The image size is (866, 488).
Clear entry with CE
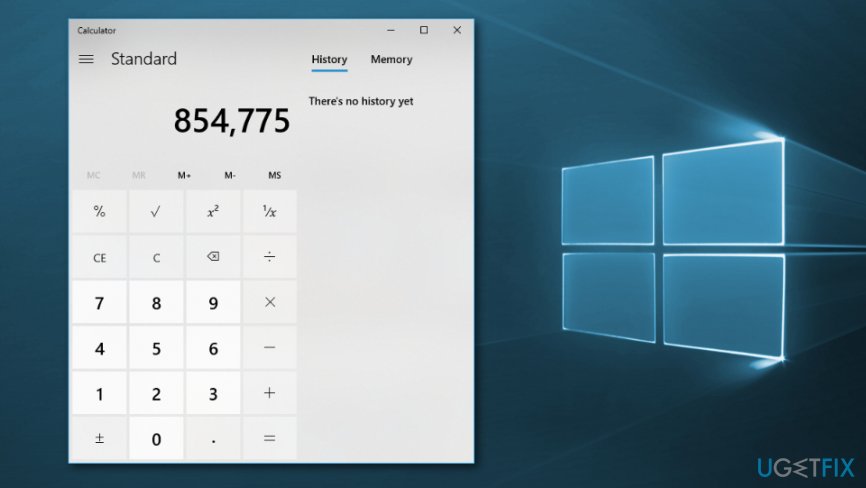pos(99,257)
